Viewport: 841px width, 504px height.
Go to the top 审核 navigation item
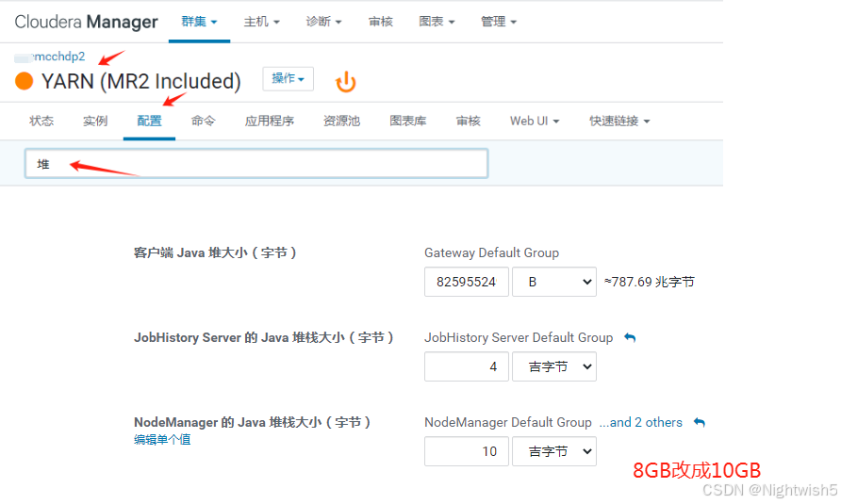point(380,22)
